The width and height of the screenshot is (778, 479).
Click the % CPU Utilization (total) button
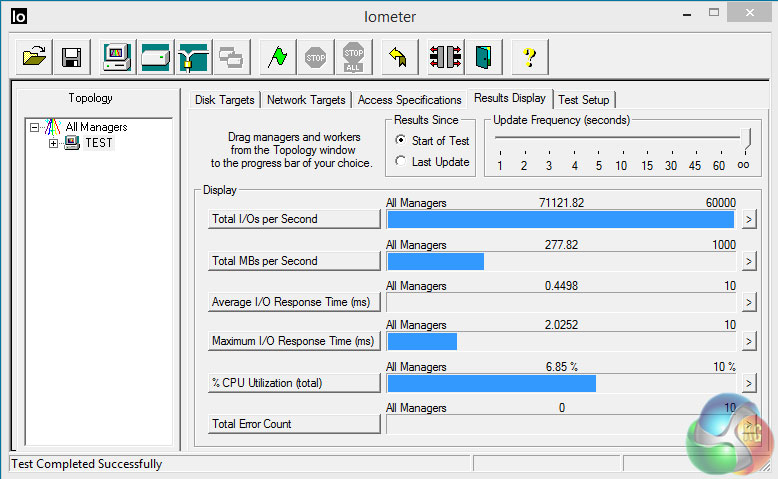(x=294, y=383)
